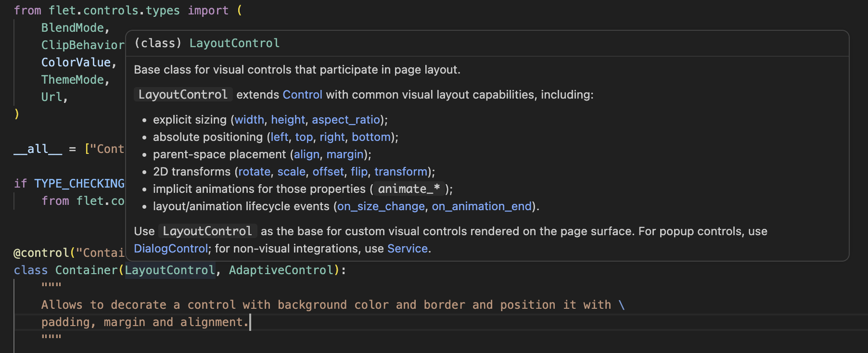Viewport: 868px width, 353px height.
Task: Follow the flip property link
Action: coord(359,172)
